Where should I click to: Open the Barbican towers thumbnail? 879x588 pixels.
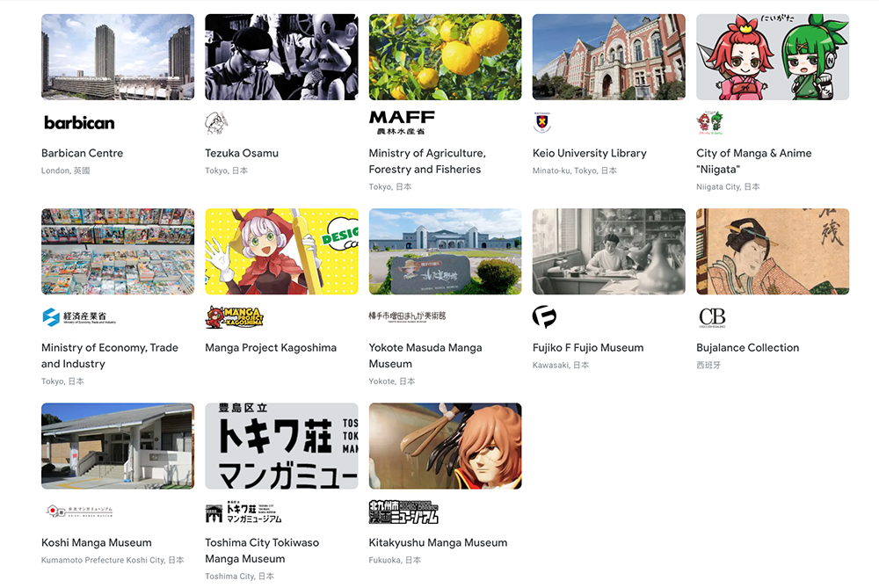pos(118,57)
